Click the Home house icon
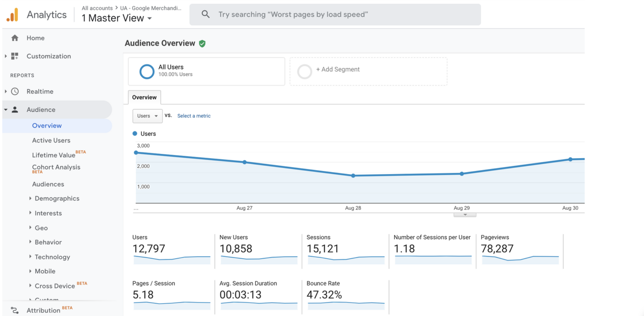Image resolution: width=644 pixels, height=316 pixels. pos(15,38)
